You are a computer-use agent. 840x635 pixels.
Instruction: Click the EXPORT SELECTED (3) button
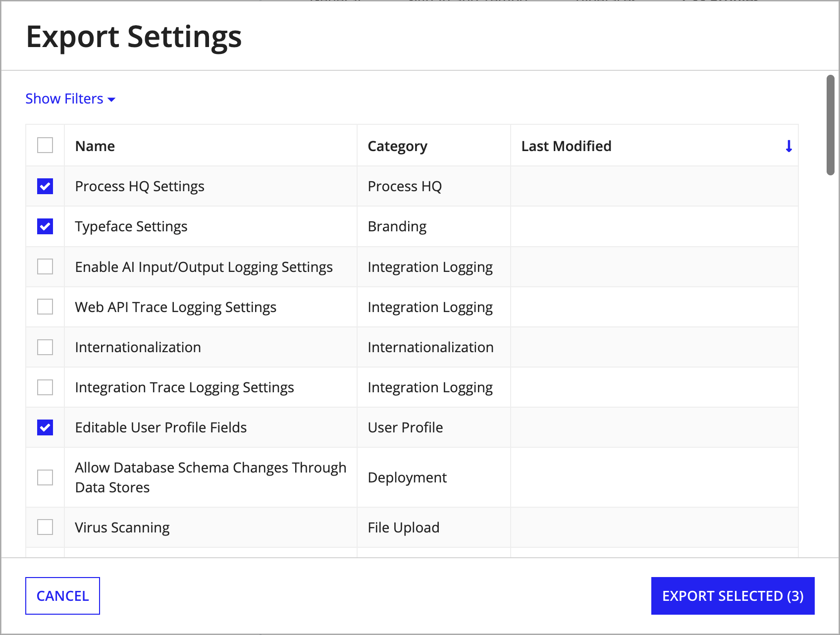733,596
